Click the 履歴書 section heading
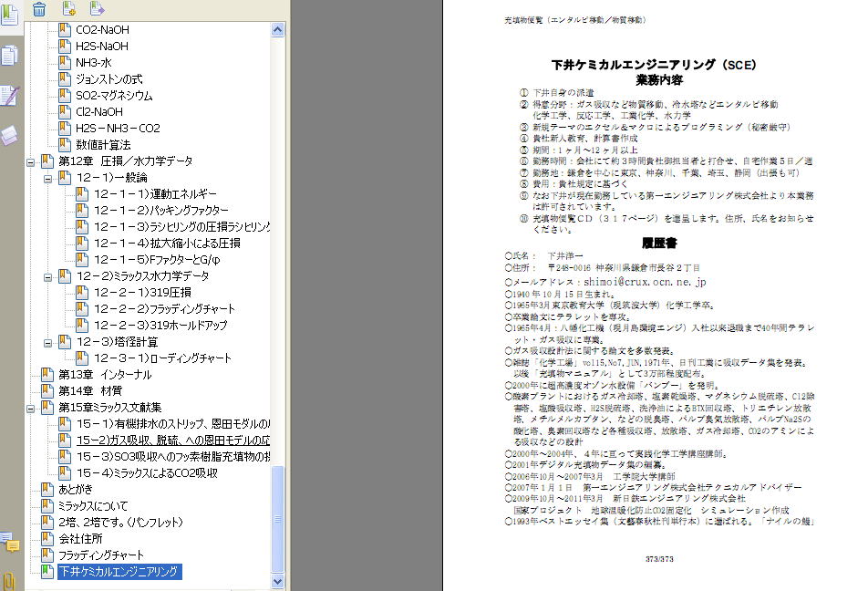The width and height of the screenshot is (868, 591). (x=659, y=244)
